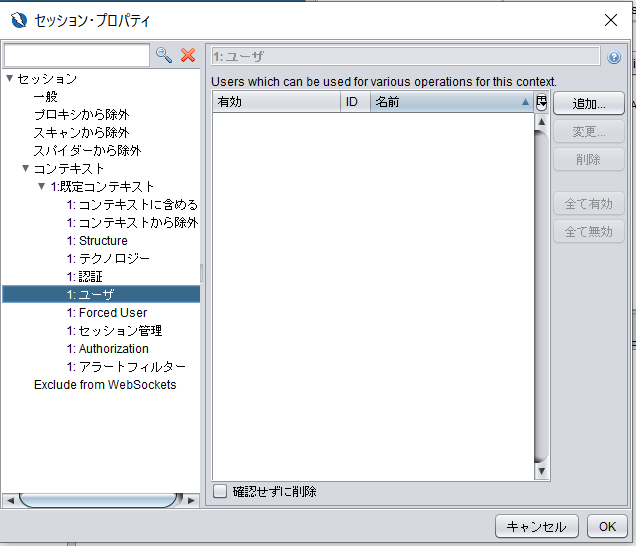
Task: Click the magnifier search icon
Action: [164, 55]
